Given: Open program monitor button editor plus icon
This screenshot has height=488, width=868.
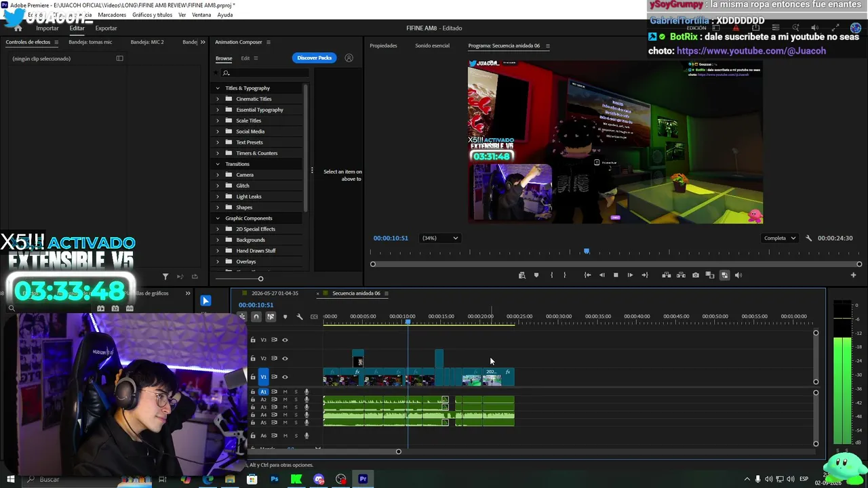Looking at the screenshot, I should pos(853,275).
